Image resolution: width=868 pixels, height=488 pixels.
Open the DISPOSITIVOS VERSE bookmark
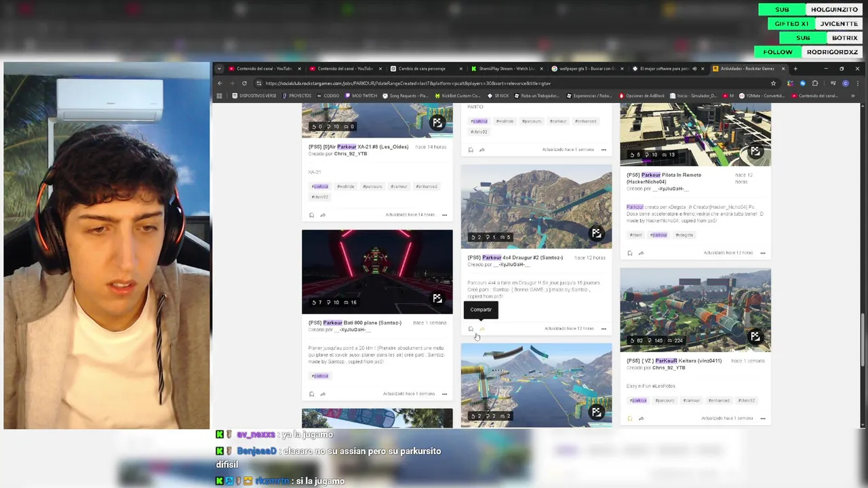click(254, 96)
